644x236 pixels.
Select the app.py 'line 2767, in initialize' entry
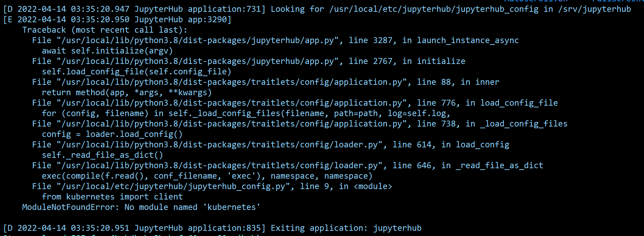[x=248, y=61]
